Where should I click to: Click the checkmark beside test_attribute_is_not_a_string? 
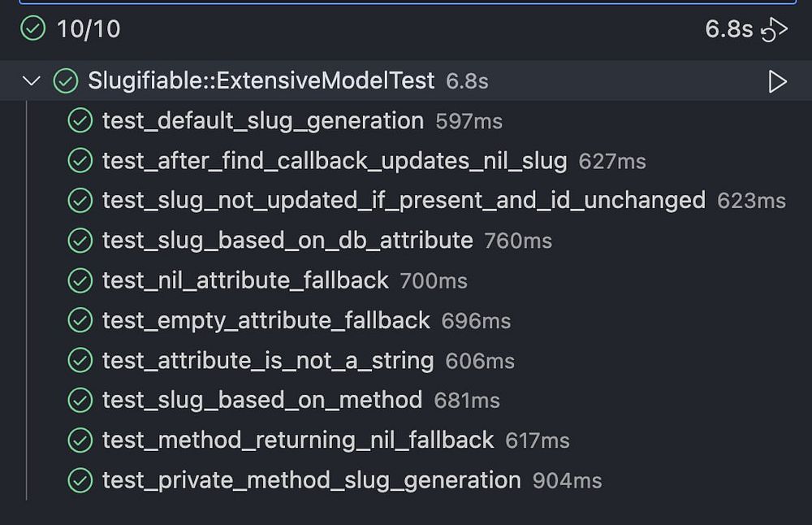80,360
